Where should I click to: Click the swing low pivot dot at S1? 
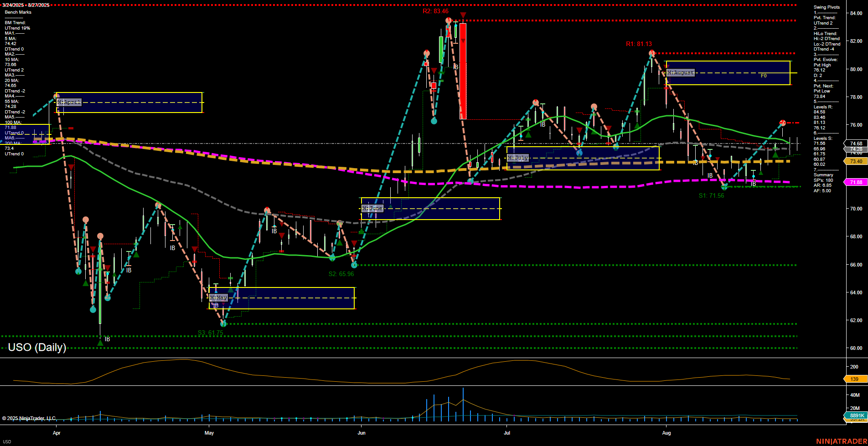[x=724, y=187]
